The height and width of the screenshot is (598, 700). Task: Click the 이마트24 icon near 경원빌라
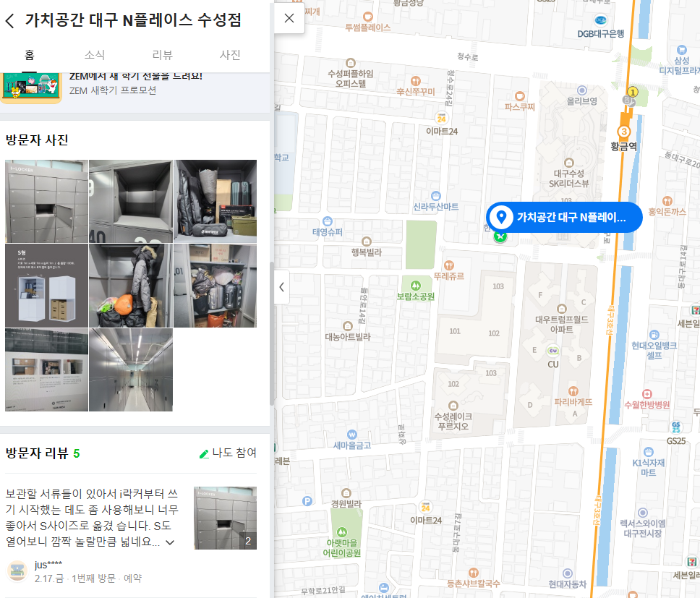[x=425, y=507]
